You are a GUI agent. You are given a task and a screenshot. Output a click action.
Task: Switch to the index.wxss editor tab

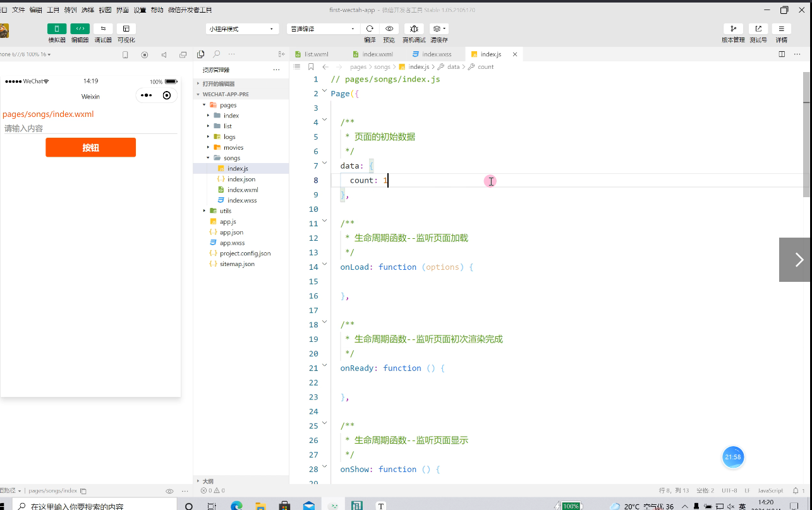pyautogui.click(x=437, y=54)
